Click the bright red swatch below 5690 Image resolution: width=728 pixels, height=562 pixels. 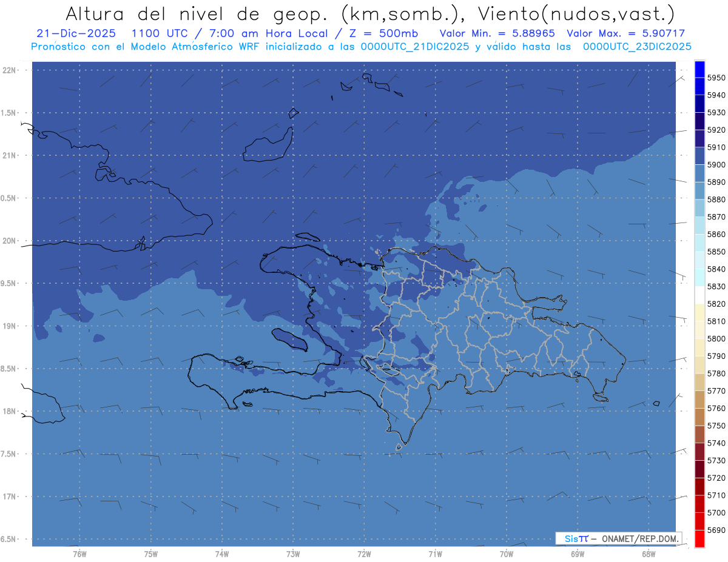point(699,538)
